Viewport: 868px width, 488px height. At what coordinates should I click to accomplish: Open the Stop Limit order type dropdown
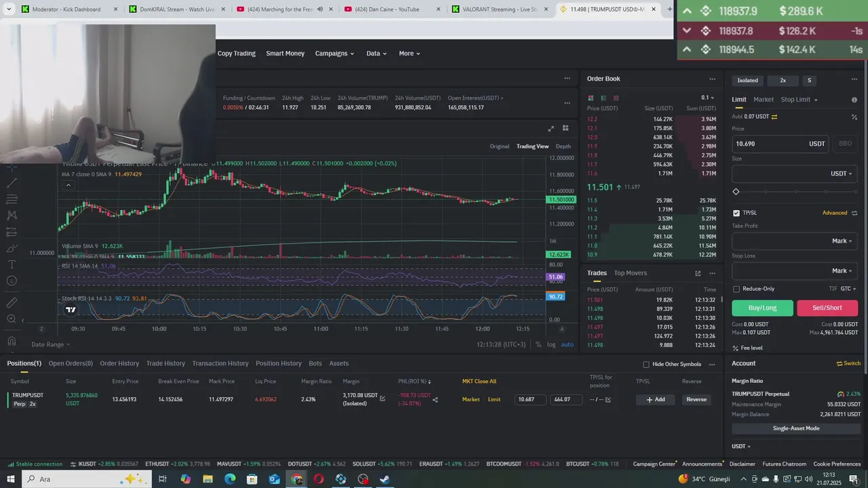coord(800,100)
